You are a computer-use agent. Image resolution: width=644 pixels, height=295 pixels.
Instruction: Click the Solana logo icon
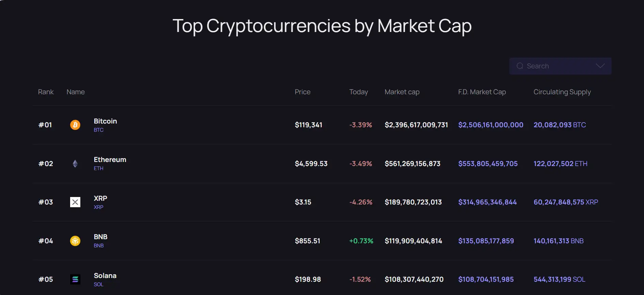pos(75,279)
